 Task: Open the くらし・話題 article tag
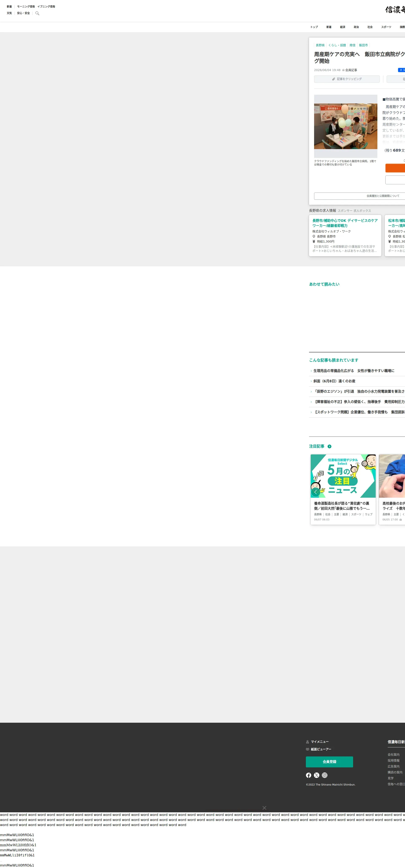click(337, 45)
